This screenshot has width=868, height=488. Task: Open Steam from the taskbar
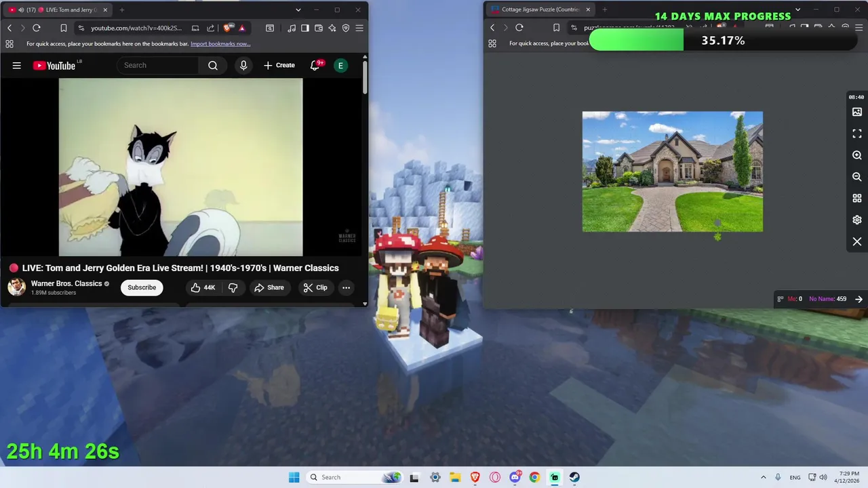(574, 477)
